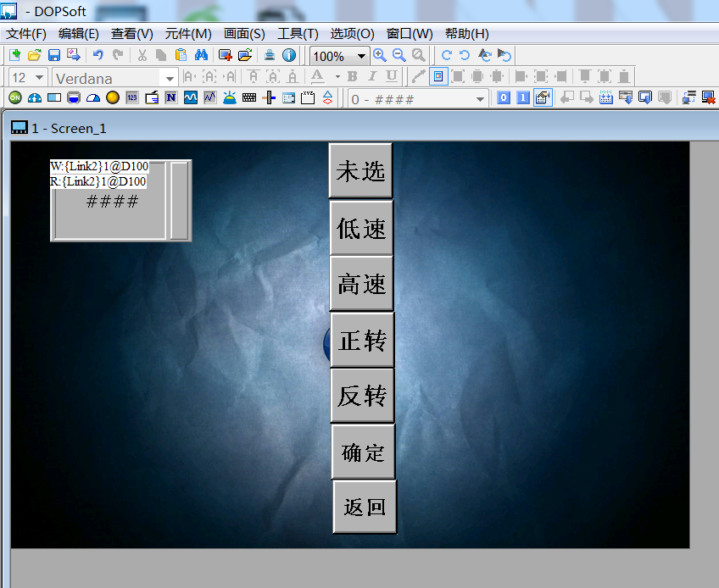Click the binoculars Find icon
This screenshot has width=719, height=588.
(201, 55)
